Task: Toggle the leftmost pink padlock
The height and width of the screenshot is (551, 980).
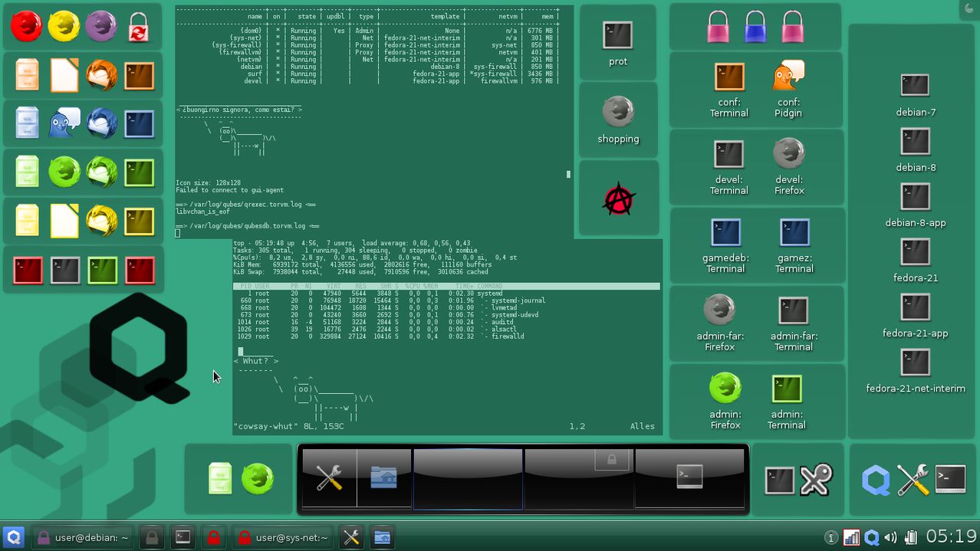Action: (717, 25)
